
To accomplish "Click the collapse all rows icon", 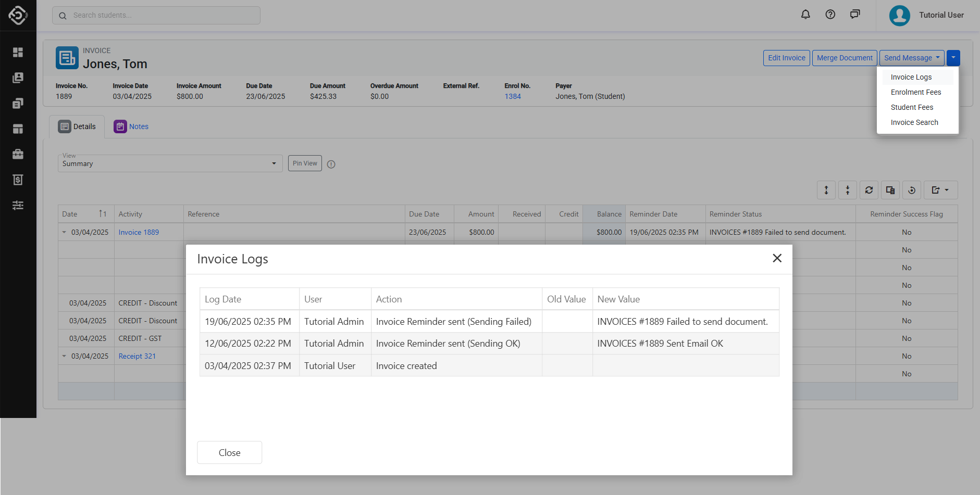I will (x=848, y=191).
